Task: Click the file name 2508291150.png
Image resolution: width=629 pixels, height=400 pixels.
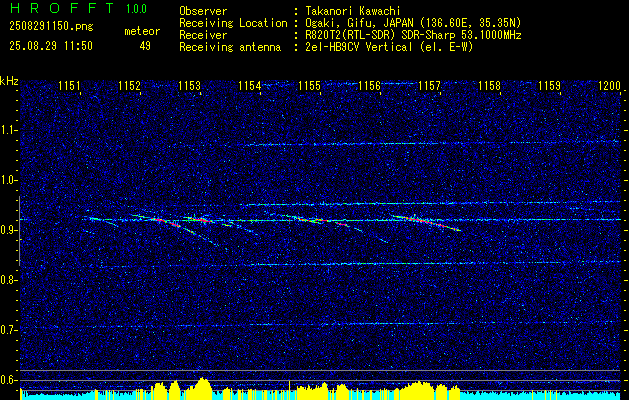Action: [x=51, y=27]
